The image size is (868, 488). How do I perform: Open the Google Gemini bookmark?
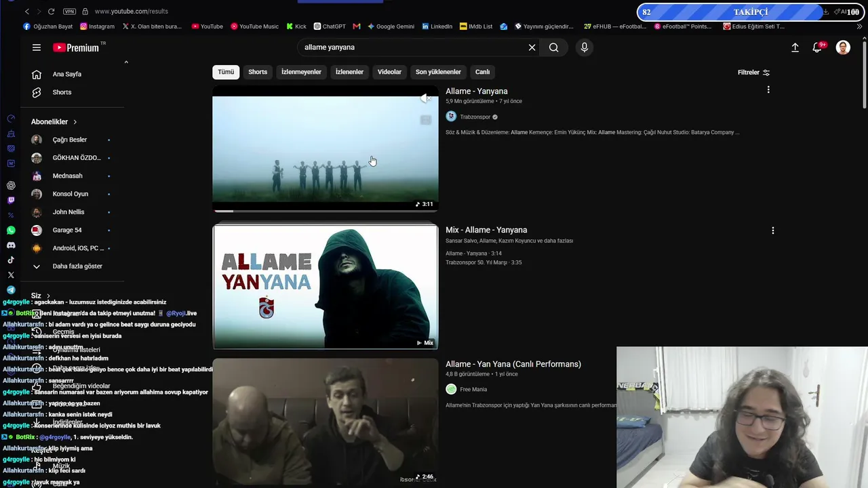pyautogui.click(x=391, y=26)
